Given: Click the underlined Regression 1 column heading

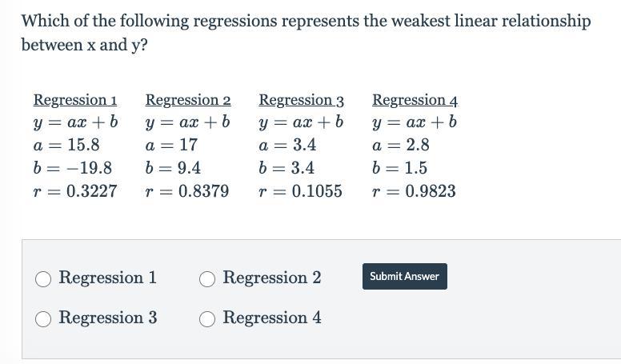Looking at the screenshot, I should click(x=75, y=100).
